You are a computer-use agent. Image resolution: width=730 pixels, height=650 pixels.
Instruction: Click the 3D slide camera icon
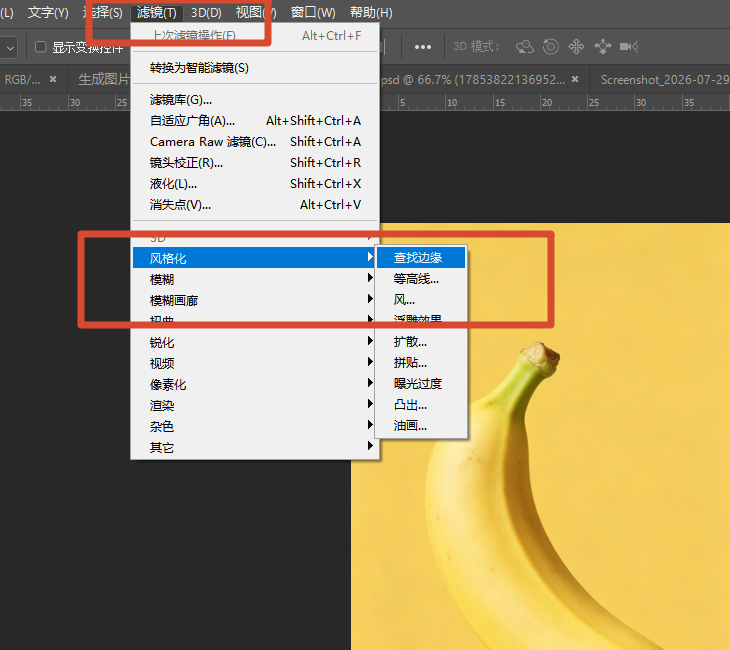click(603, 47)
